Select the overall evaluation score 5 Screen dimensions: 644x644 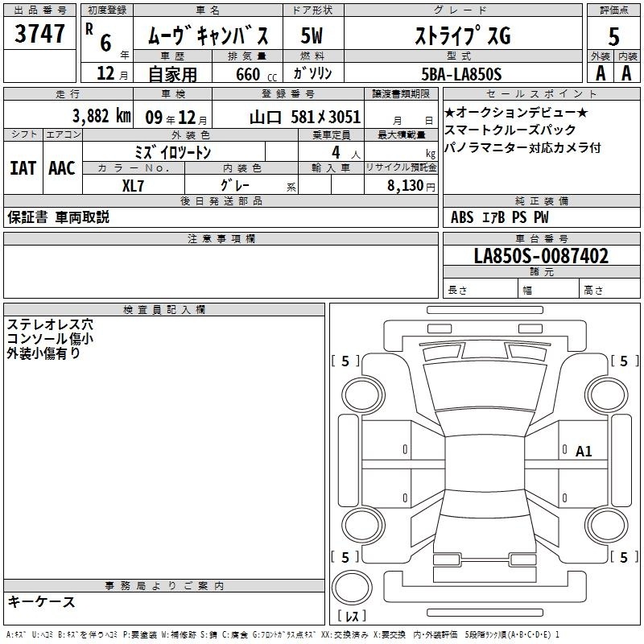tap(613, 35)
